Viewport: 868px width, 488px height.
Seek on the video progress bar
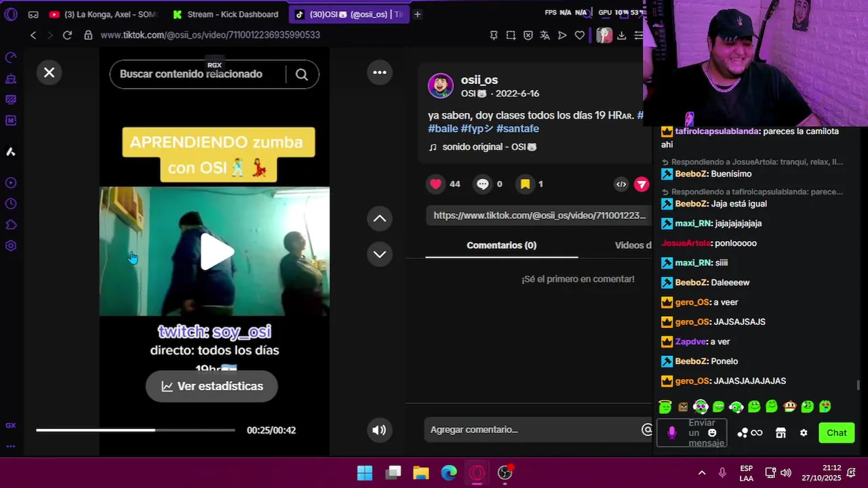coord(136,430)
